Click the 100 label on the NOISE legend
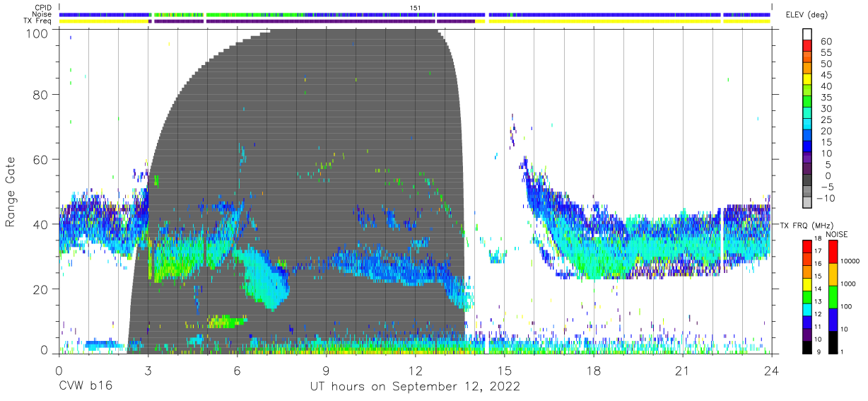The image size is (868, 401). (846, 306)
